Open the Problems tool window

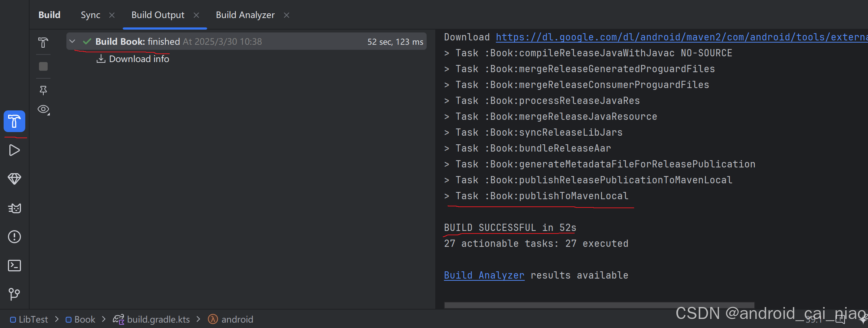point(14,237)
